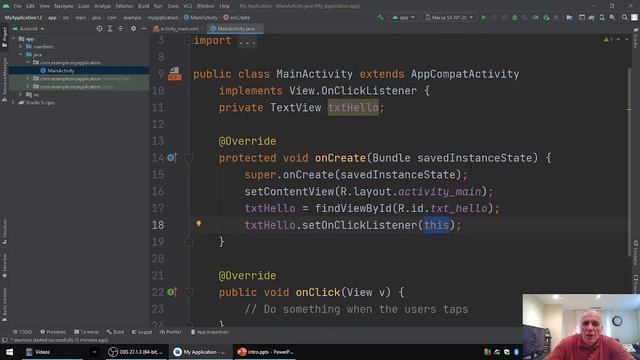Click Expand All icon in Project panel
This screenshot has height=360, width=640.
pos(110,29)
